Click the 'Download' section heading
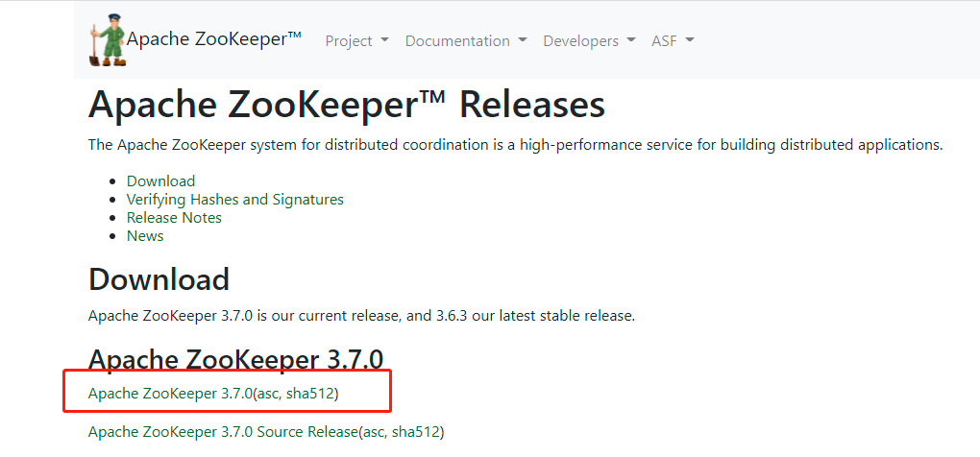 [x=159, y=279]
